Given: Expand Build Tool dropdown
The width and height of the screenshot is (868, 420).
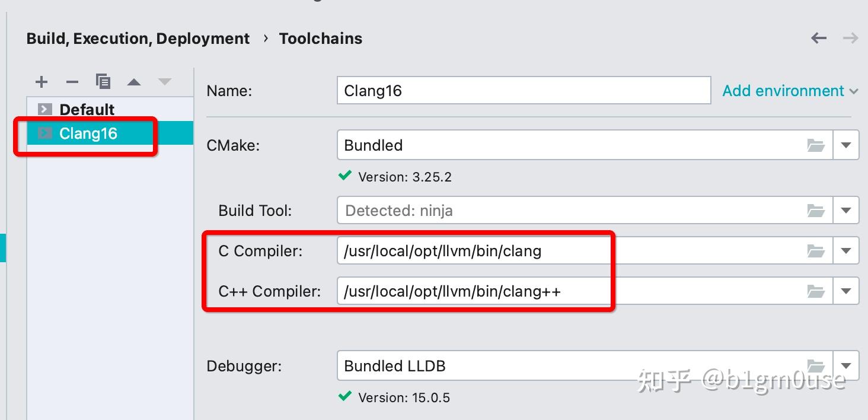Looking at the screenshot, I should pos(846,211).
